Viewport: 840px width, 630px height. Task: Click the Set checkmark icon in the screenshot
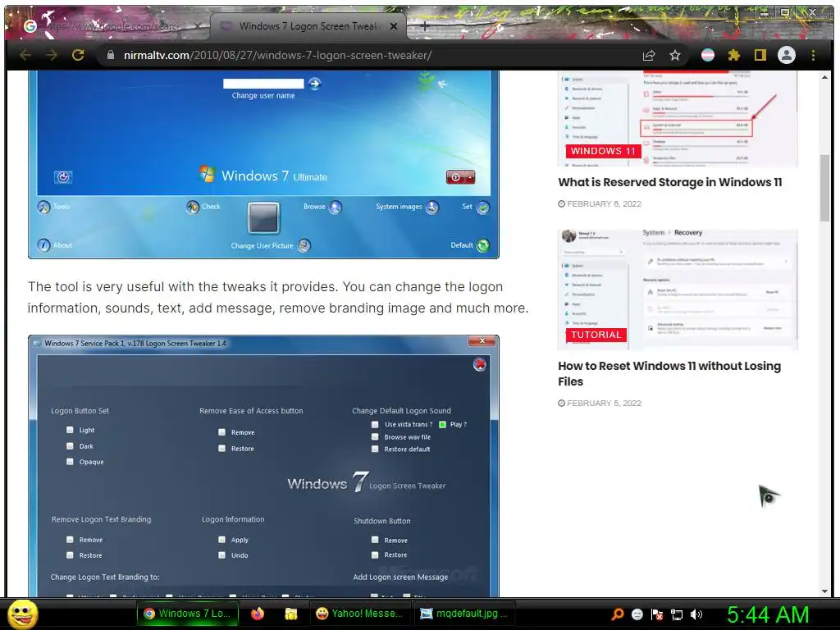(x=482, y=208)
